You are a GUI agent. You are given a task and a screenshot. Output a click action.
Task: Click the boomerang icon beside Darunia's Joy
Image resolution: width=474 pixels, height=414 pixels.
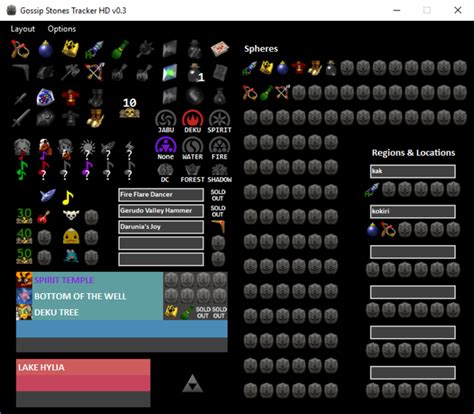pos(218,226)
